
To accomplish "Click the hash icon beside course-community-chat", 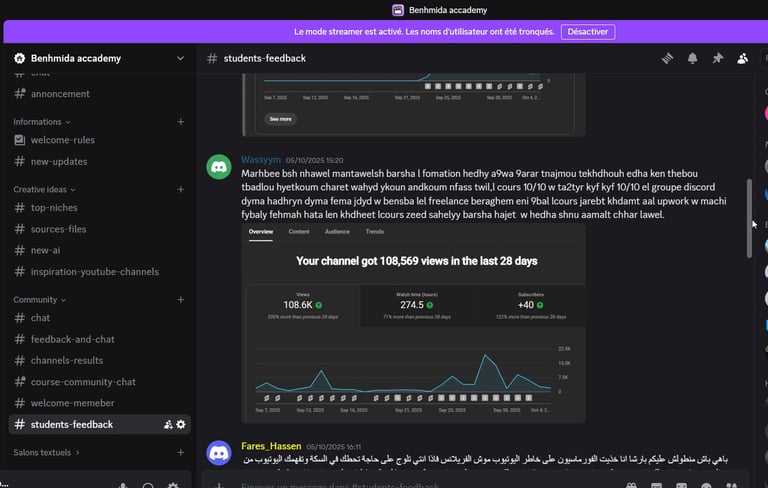I will tap(20, 382).
